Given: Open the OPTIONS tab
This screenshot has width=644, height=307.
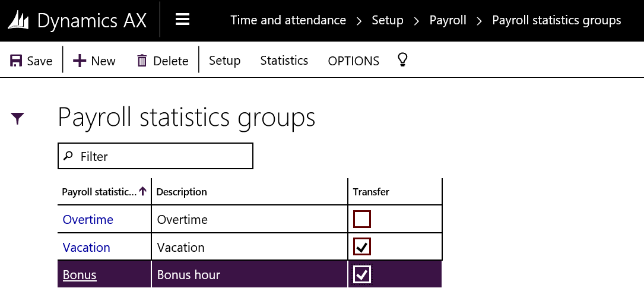Looking at the screenshot, I should 353,61.
